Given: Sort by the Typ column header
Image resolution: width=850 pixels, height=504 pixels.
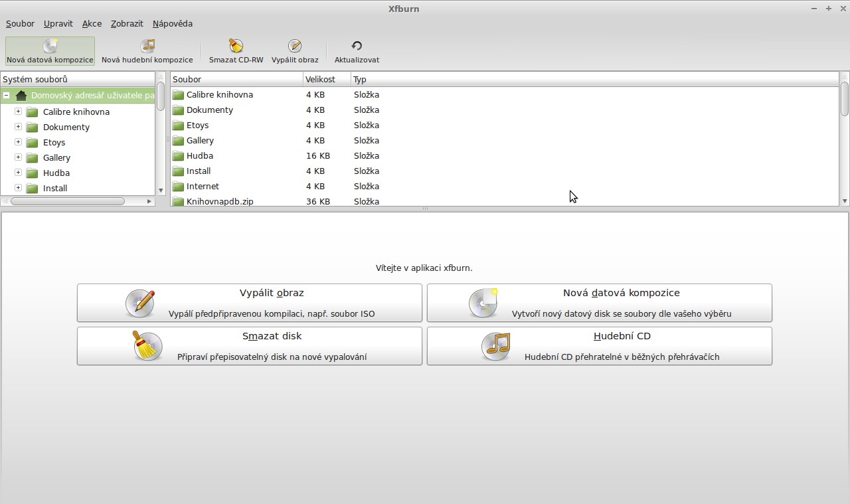Looking at the screenshot, I should pos(595,79).
